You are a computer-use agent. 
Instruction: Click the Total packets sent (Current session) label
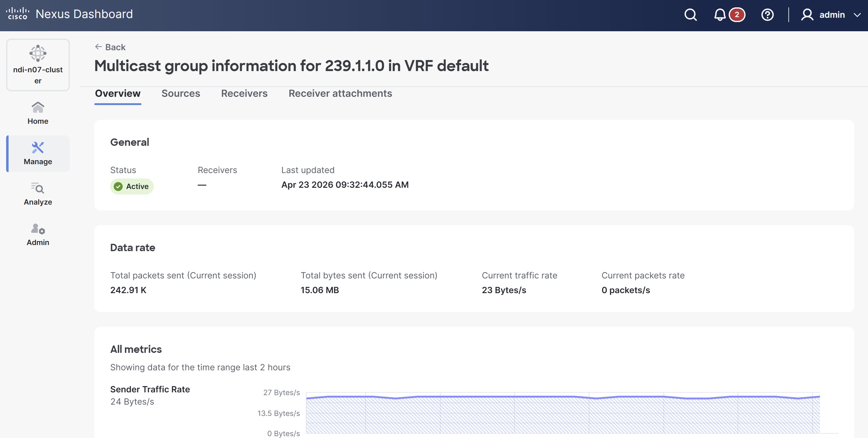pos(183,275)
